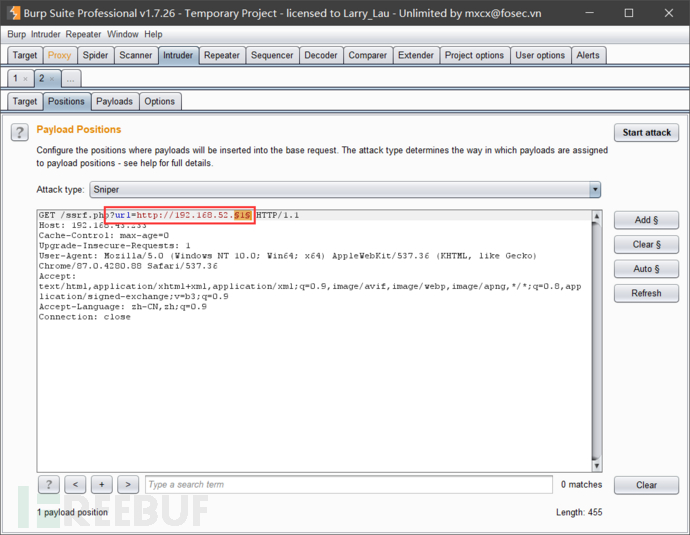This screenshot has width=690, height=535.
Task: Switch to the Repeater tab
Action: (x=221, y=55)
